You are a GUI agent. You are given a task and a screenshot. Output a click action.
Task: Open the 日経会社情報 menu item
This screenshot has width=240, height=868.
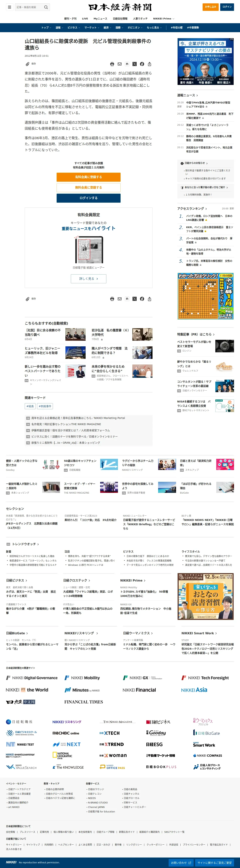point(120,19)
